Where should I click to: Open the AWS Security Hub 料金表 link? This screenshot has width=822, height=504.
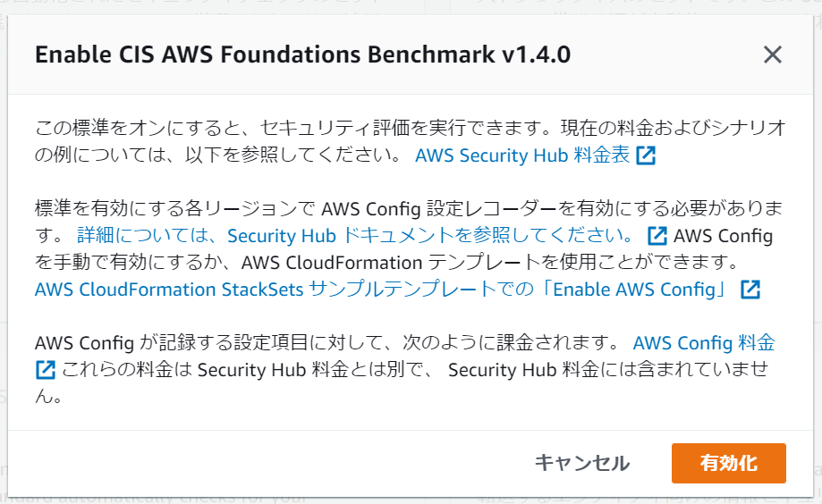522,155
